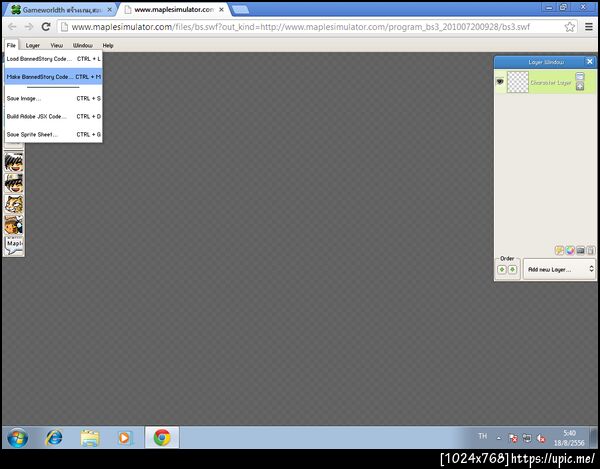Click the browser back arrow
The width and height of the screenshot is (600, 469).
coord(12,27)
